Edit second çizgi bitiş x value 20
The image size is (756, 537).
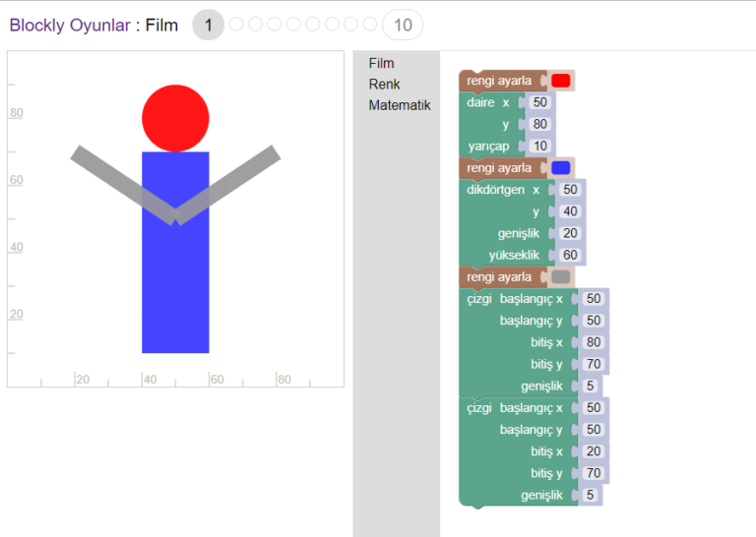tap(593, 452)
